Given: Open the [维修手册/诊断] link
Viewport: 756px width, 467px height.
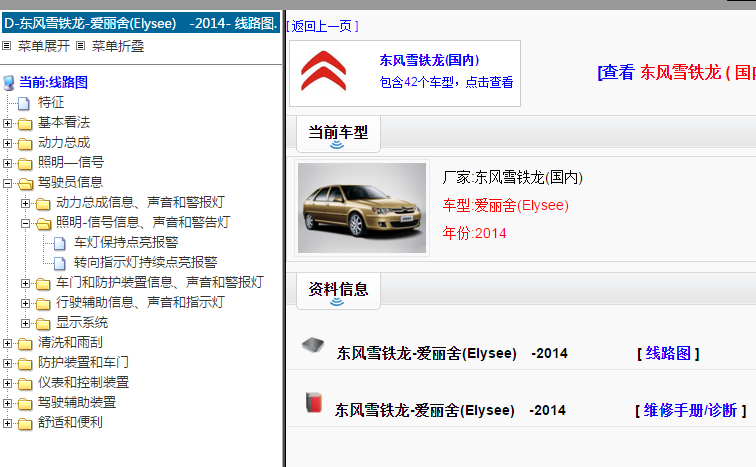Looking at the screenshot, I should pyautogui.click(x=690, y=410).
